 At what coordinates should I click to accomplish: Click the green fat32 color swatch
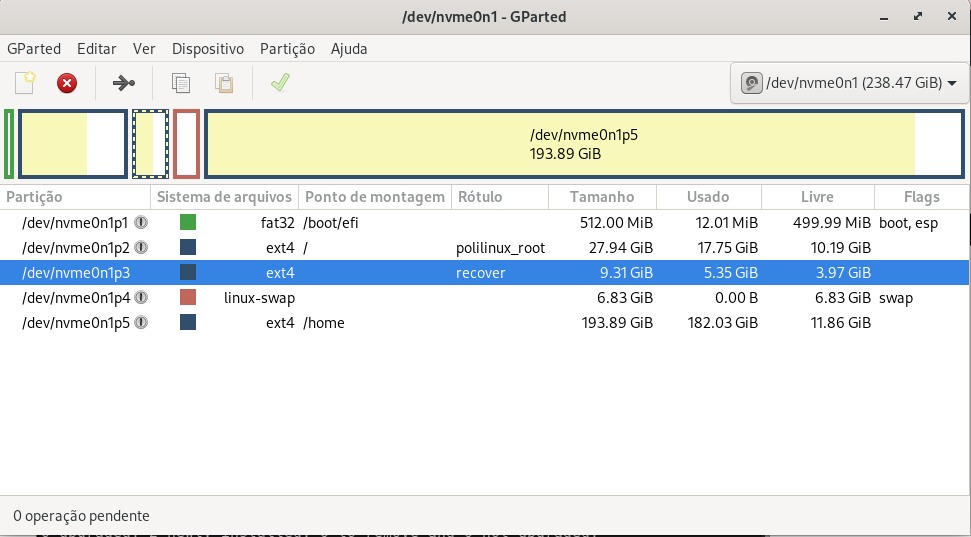tap(188, 222)
